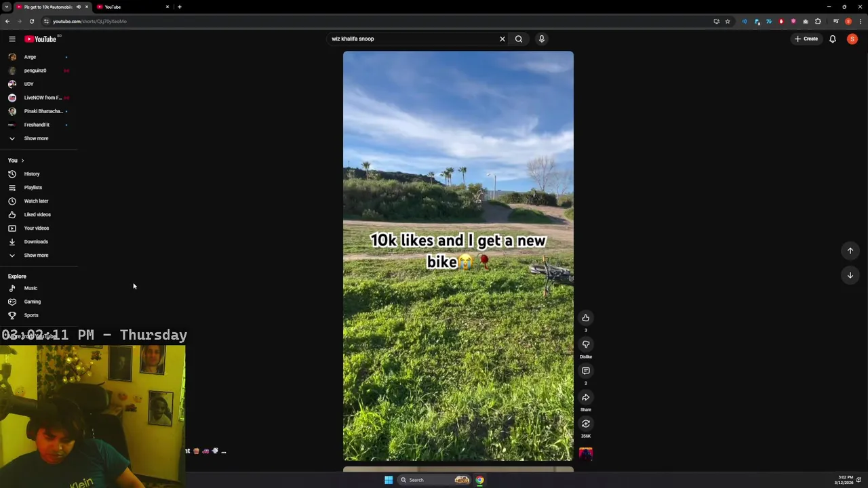Open Chrome three-dot menu
The height and width of the screenshot is (488, 868).
point(861,21)
